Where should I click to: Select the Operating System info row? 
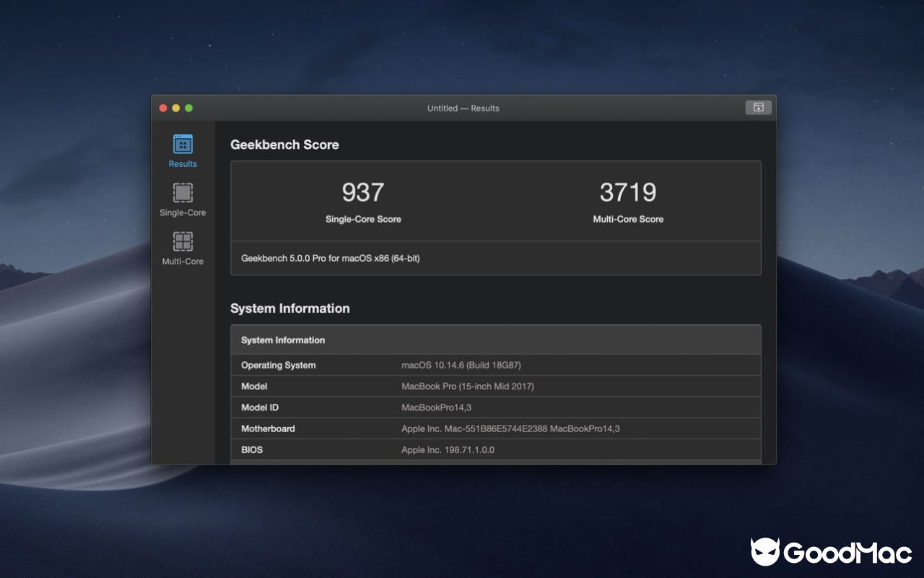tap(495, 365)
